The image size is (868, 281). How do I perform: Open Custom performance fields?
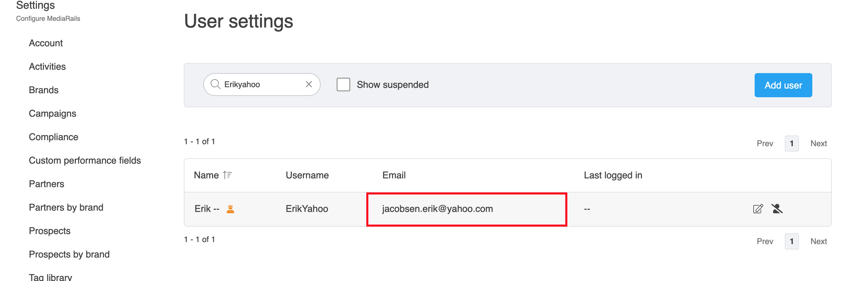click(x=85, y=160)
